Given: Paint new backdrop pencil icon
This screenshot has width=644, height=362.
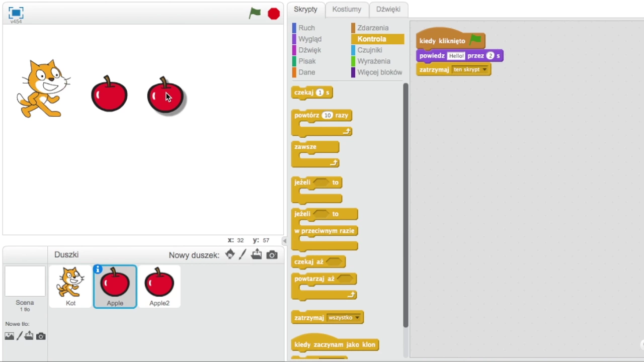Looking at the screenshot, I should coord(20,336).
